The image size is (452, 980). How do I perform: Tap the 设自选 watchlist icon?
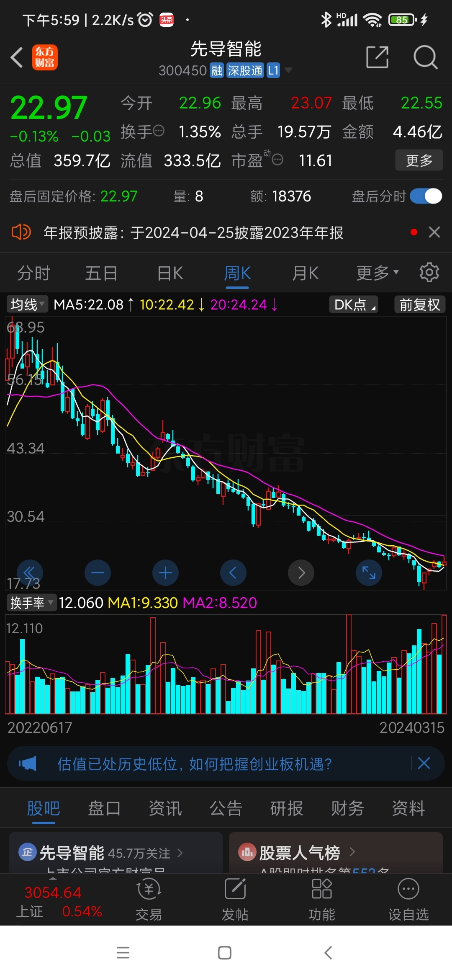tap(408, 888)
